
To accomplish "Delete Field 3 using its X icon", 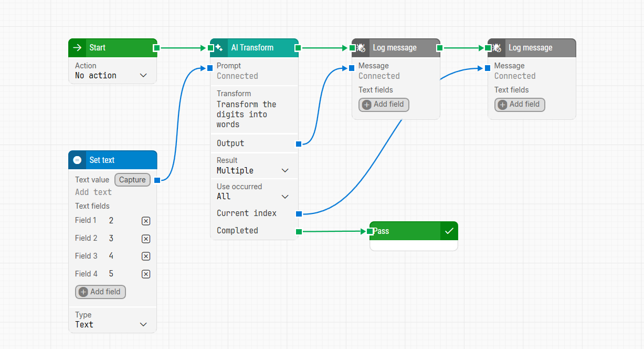I will [146, 256].
